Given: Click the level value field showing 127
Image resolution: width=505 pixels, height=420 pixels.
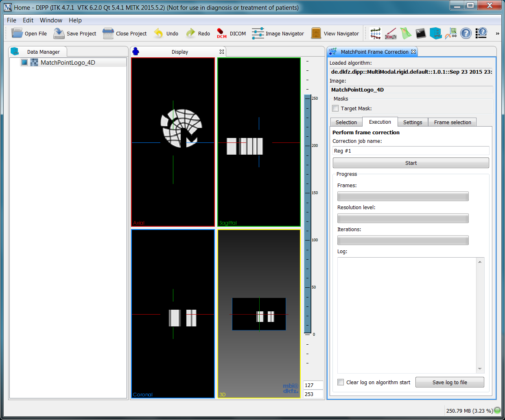Looking at the screenshot, I should pos(313,385).
